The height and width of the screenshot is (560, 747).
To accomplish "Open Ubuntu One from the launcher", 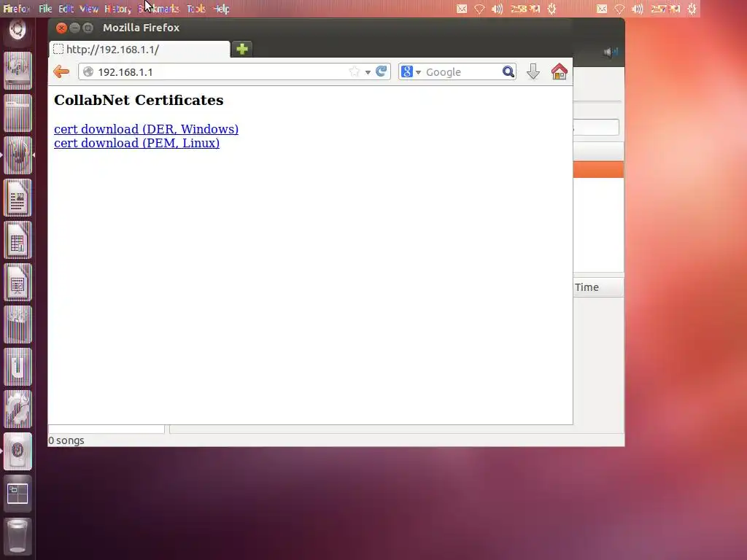I will 18,367.
